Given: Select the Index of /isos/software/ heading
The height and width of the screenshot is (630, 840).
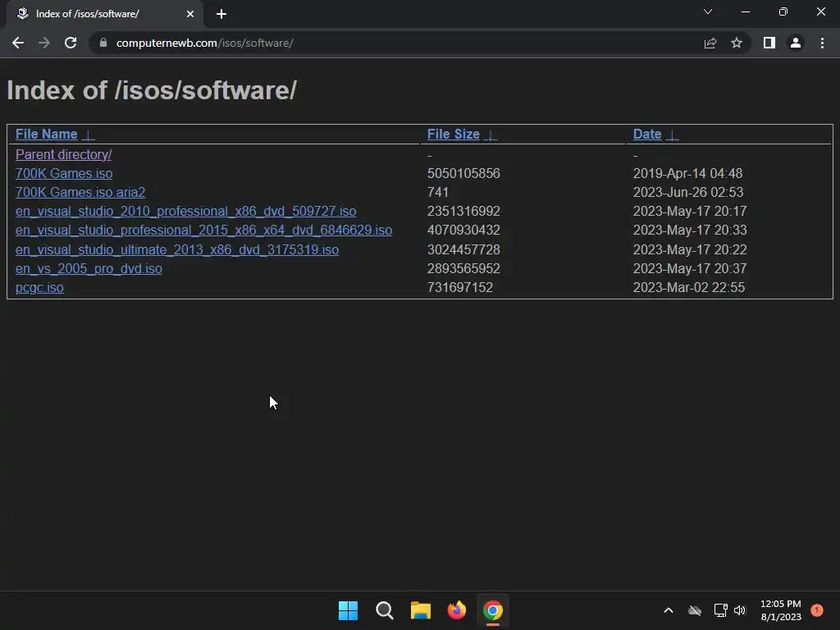Looking at the screenshot, I should pos(152,90).
